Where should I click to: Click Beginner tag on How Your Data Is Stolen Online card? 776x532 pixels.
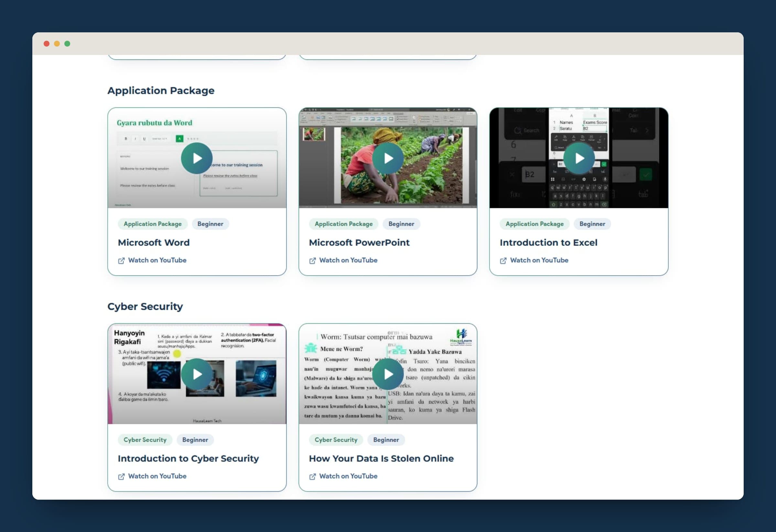coord(386,440)
